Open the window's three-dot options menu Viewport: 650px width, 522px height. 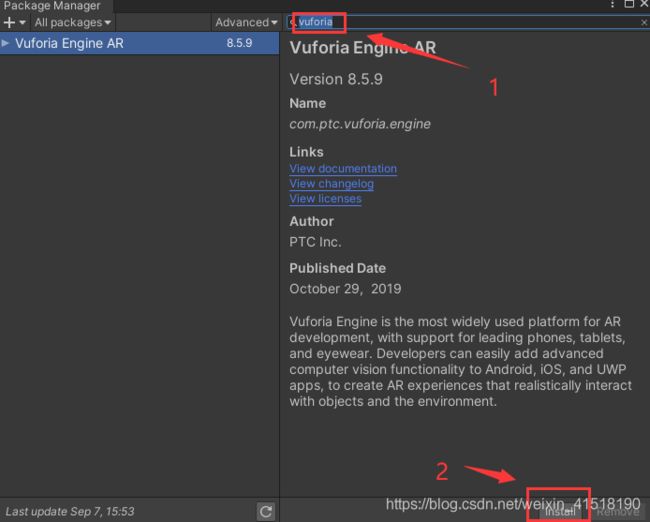[x=612, y=4]
